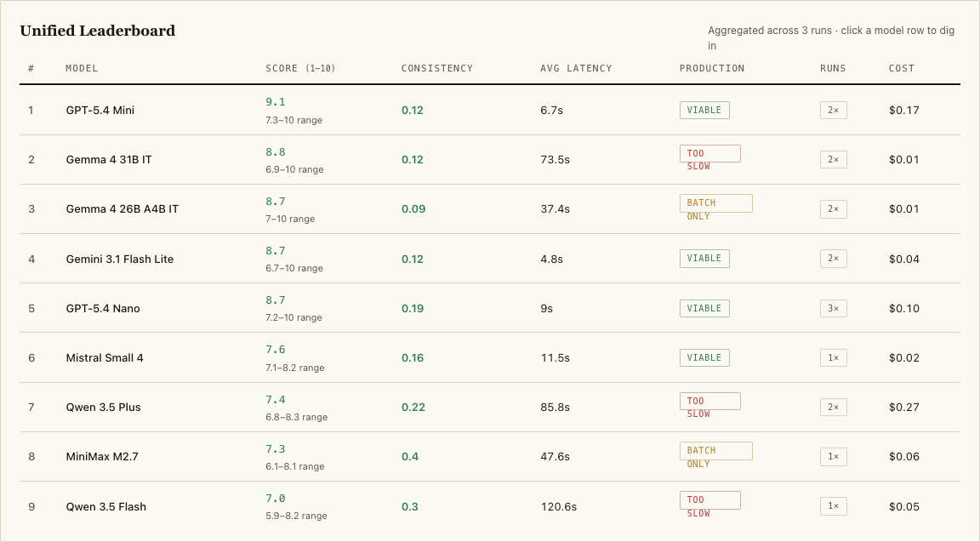The height and width of the screenshot is (542, 980).
Task: Click the COST column header
Action: click(901, 68)
